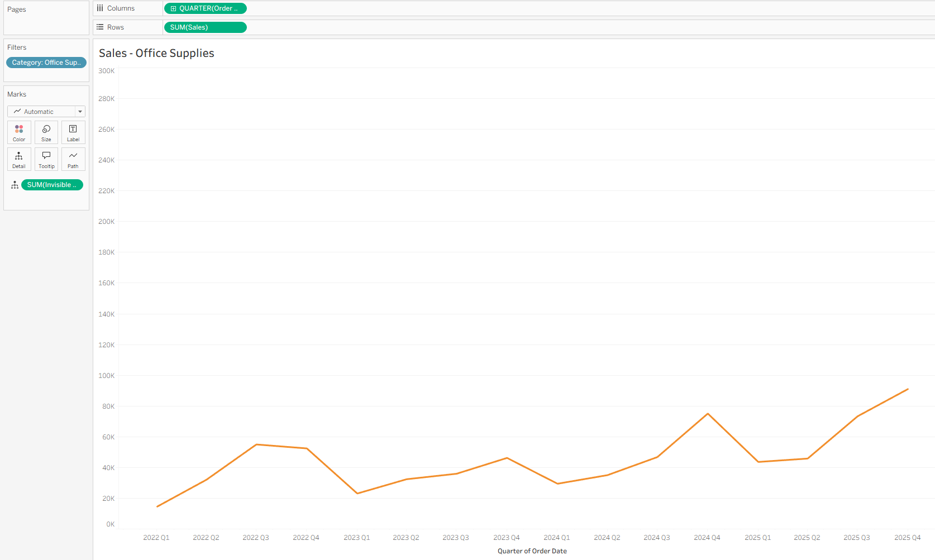Click the mark type dropdown arrow
The width and height of the screenshot is (935, 560).
80,112
